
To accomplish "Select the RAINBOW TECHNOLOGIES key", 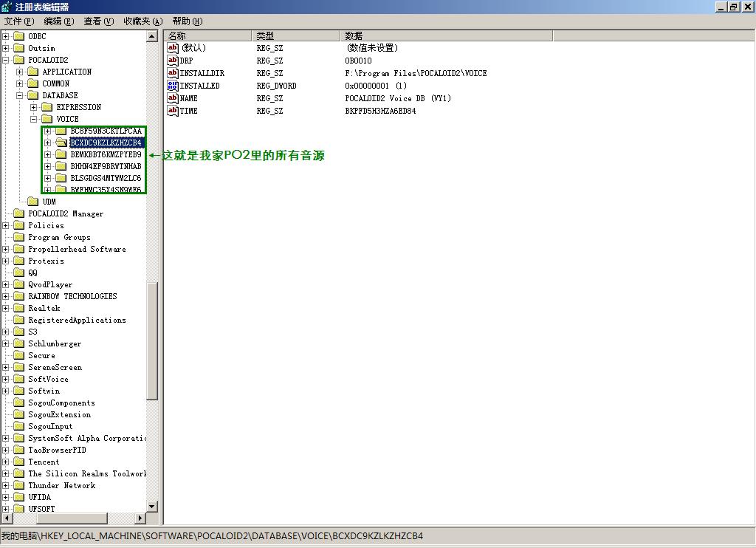I will click(x=73, y=296).
